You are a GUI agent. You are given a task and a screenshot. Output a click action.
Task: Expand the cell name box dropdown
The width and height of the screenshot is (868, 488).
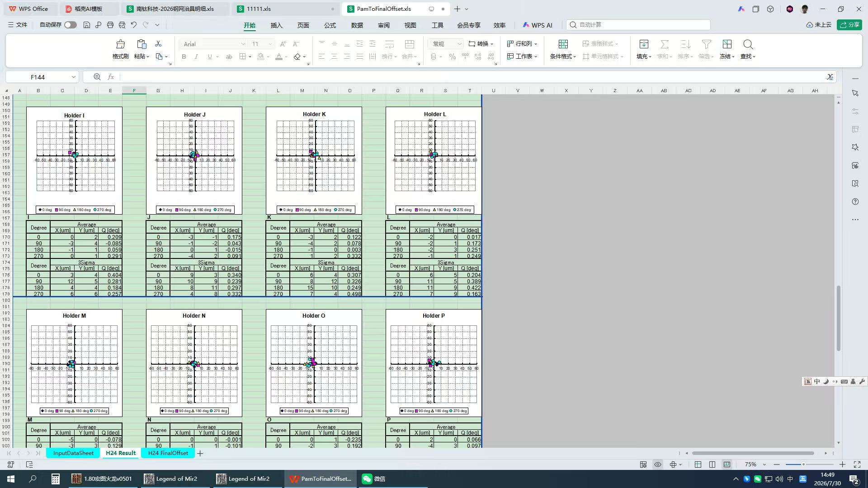point(73,77)
